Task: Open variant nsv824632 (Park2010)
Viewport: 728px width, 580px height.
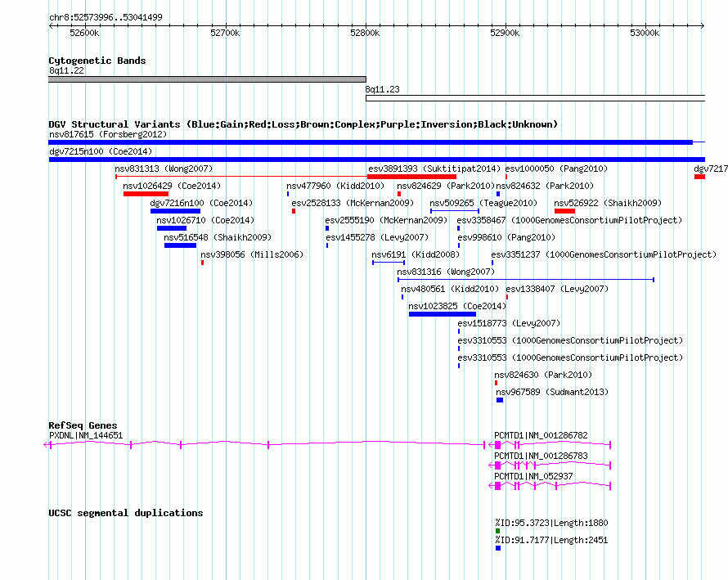Action: point(545,186)
